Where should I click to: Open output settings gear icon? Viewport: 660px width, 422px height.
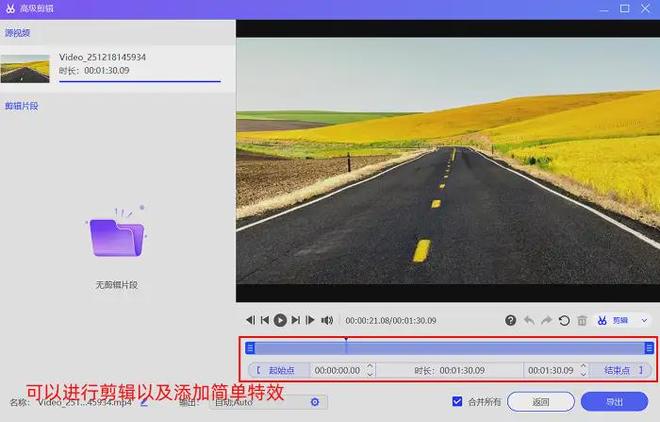(x=315, y=402)
